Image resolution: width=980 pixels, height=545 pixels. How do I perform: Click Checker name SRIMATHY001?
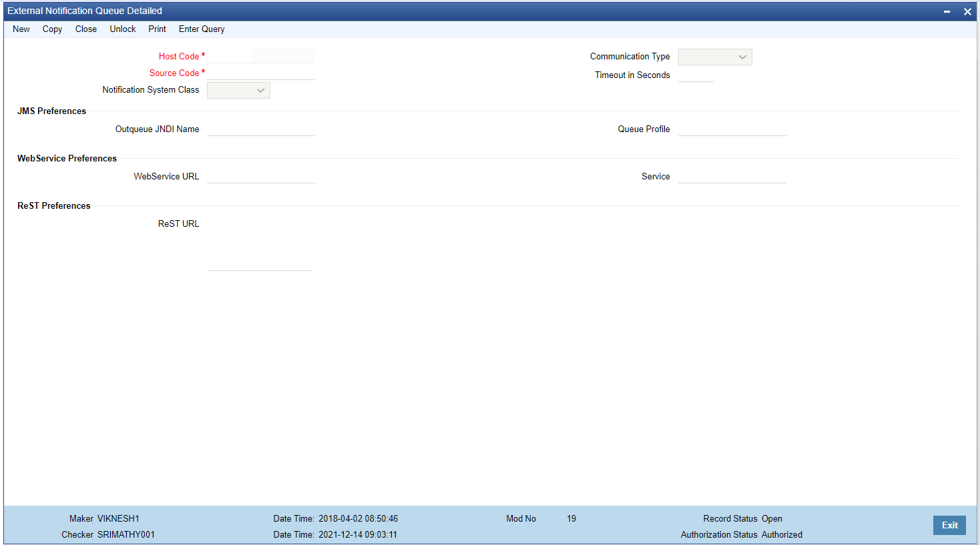pos(126,535)
